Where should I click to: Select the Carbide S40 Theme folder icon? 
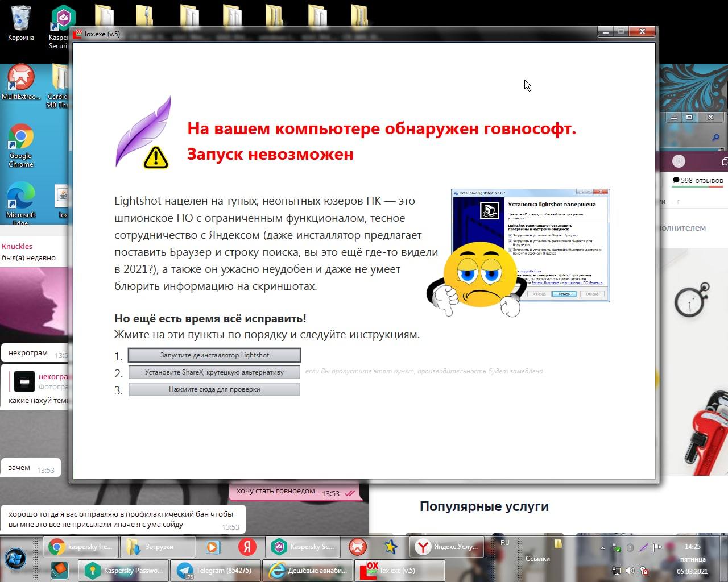[x=59, y=85]
